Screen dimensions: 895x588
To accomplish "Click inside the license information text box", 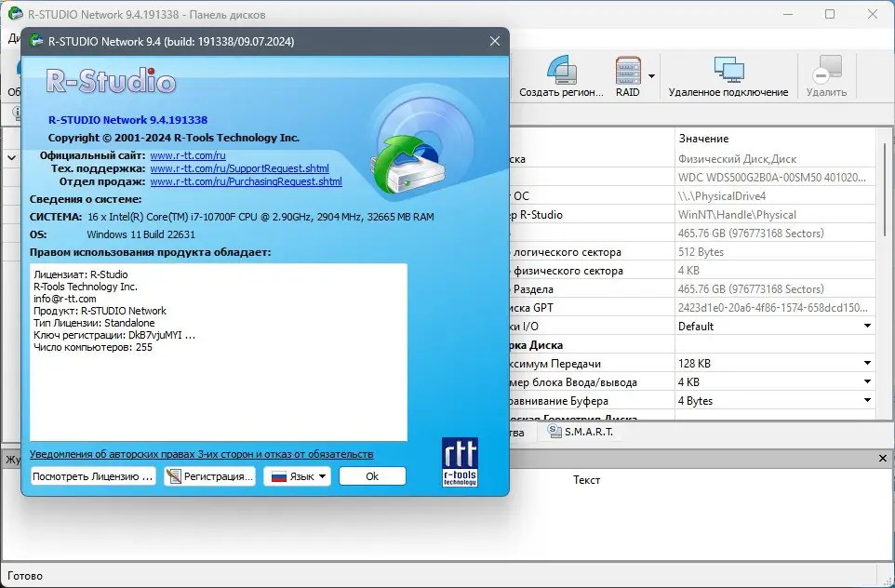I will [x=219, y=352].
